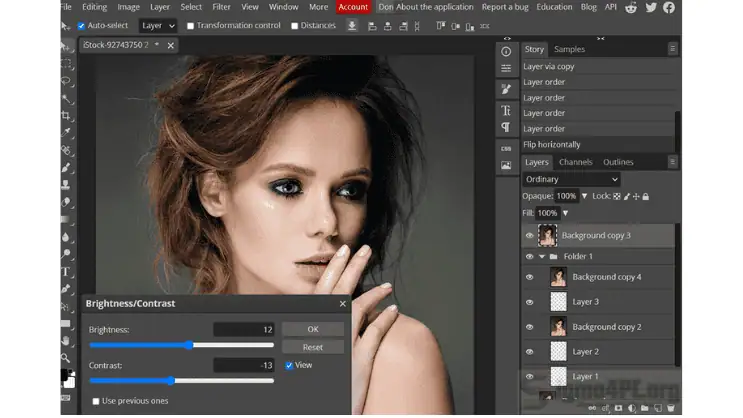
Task: Close the iStock-92743750 document tab
Action: (x=171, y=45)
